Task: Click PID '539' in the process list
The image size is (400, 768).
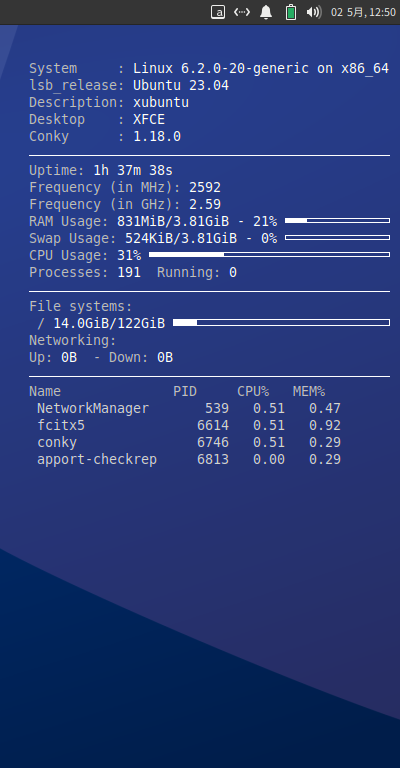Action: 217,408
